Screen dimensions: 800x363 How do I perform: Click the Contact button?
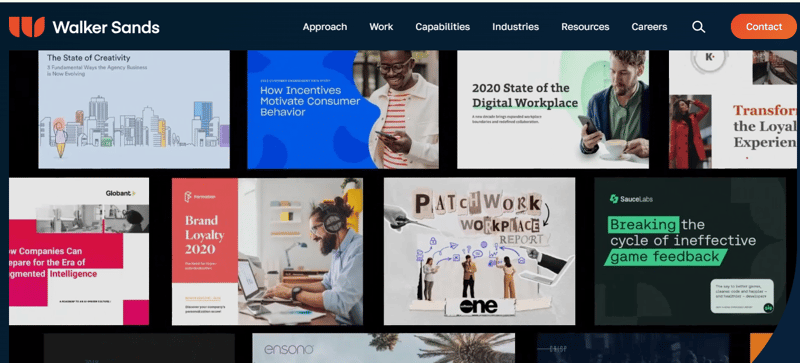763,27
